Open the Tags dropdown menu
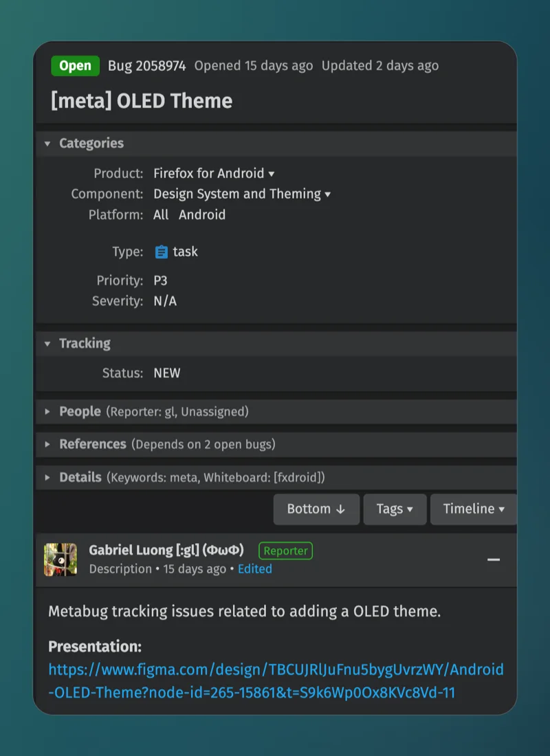Image resolution: width=550 pixels, height=756 pixels. 395,509
